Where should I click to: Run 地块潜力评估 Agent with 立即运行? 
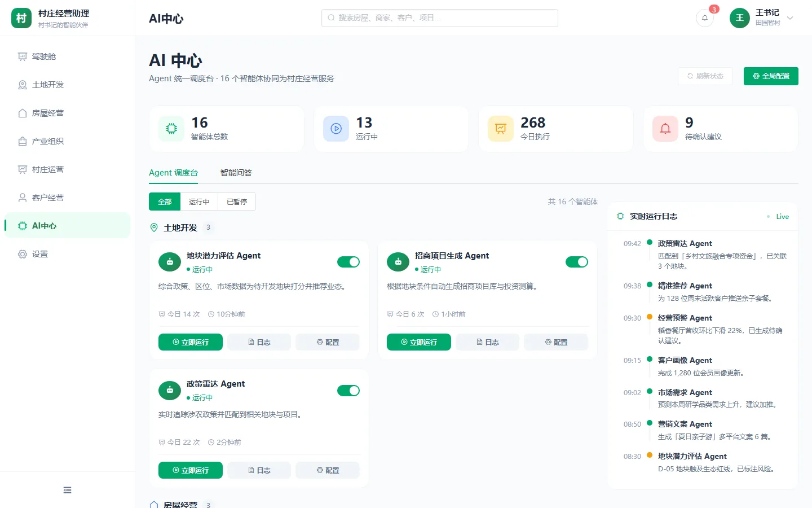[x=191, y=342]
